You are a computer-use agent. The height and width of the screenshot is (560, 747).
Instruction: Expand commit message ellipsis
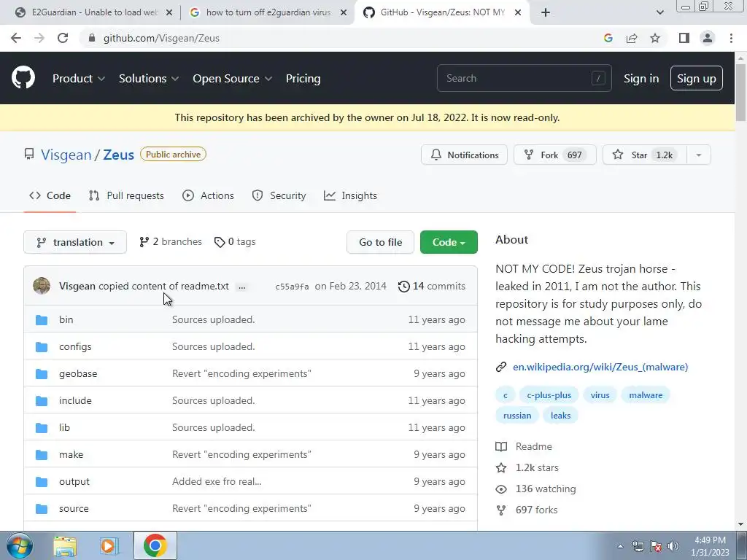pos(242,287)
